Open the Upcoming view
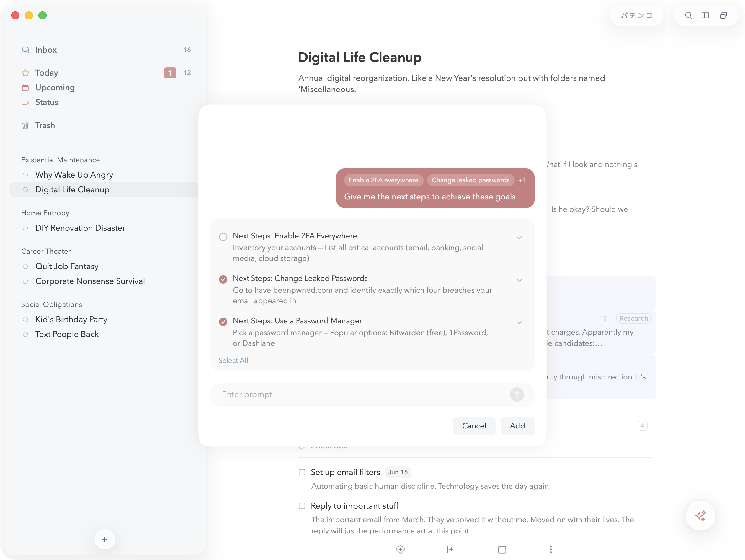The image size is (745, 560). point(55,87)
